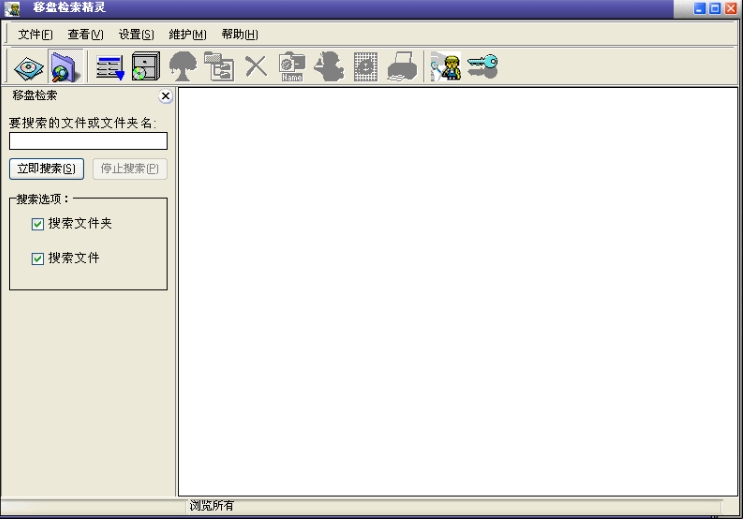Click the grayed folder structure icon
The height and width of the screenshot is (522, 753).
[x=219, y=66]
